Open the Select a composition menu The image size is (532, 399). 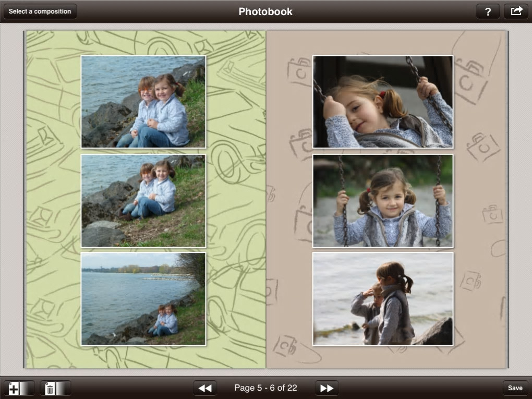40,11
